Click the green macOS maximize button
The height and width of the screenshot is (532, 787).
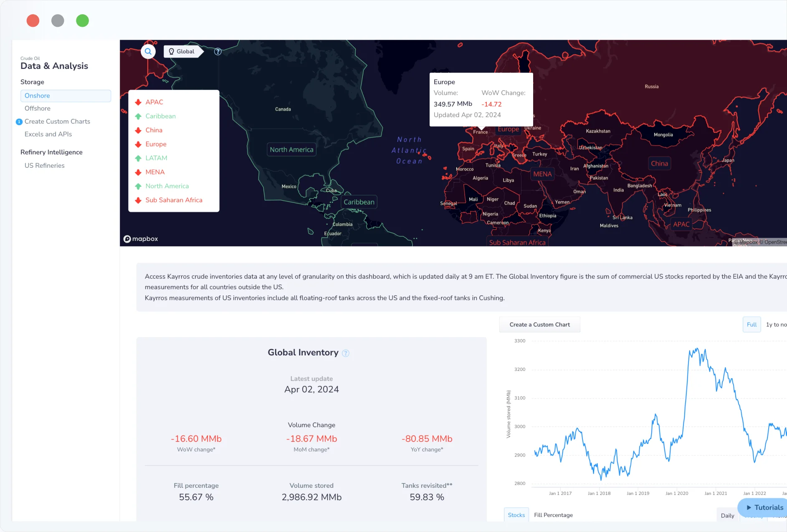[83, 20]
